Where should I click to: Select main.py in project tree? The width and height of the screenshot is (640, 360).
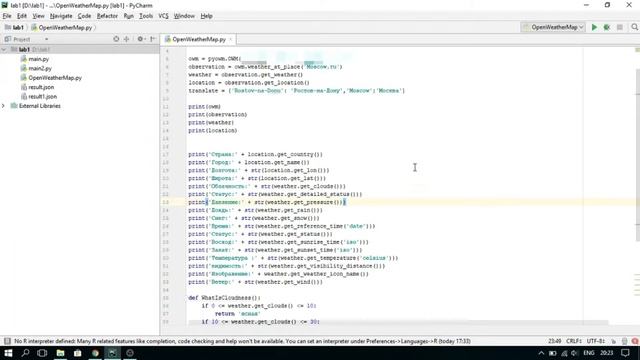point(38,59)
